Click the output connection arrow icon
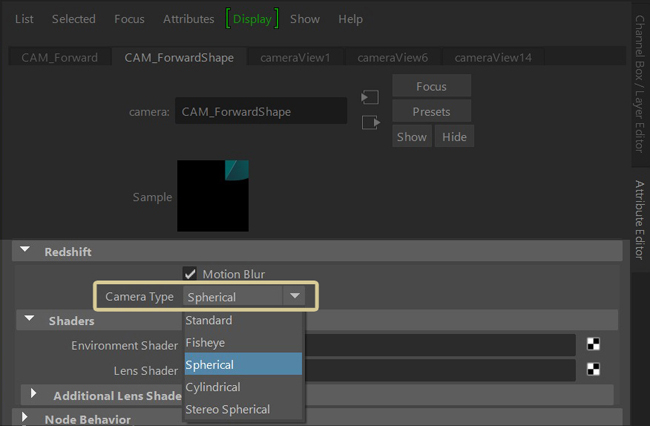The width and height of the screenshot is (650, 426). [x=370, y=123]
